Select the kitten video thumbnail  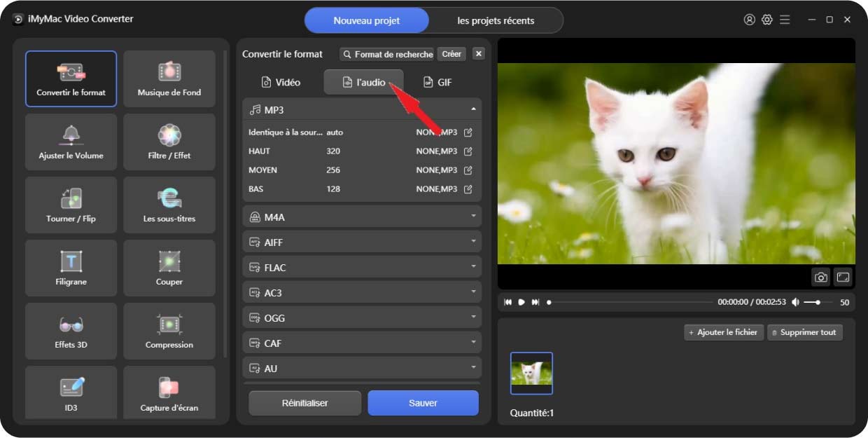click(x=531, y=373)
